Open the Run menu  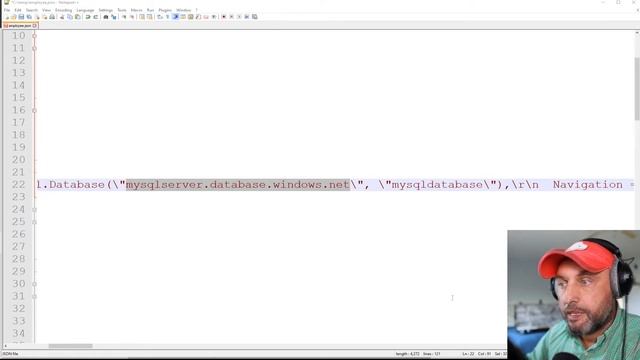[x=150, y=10]
